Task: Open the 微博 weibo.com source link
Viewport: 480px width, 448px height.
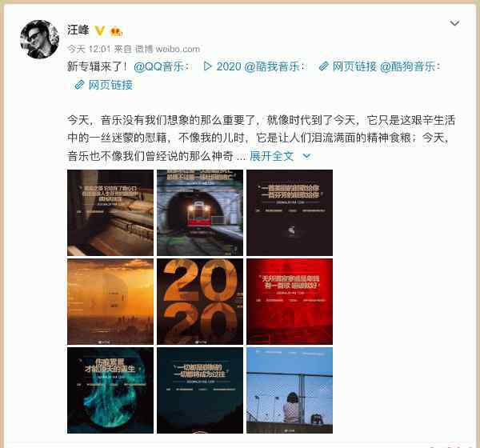Action: (167, 49)
